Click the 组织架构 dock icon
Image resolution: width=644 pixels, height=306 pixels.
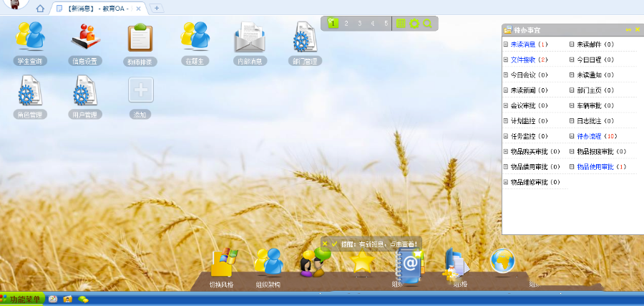coord(268,262)
